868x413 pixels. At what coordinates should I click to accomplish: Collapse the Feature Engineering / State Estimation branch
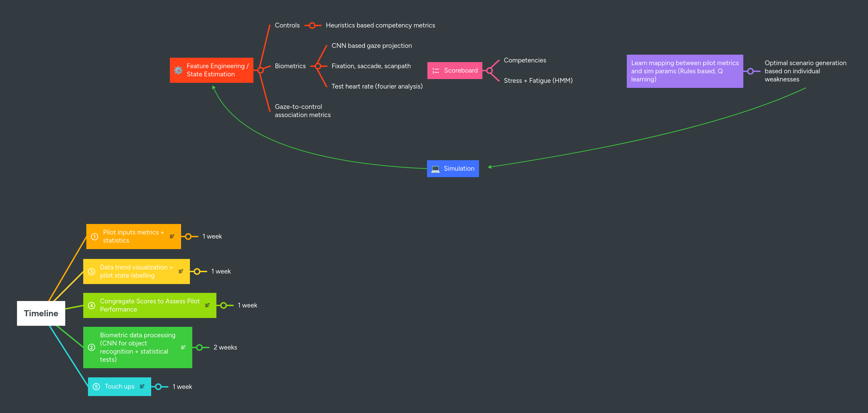[x=261, y=70]
